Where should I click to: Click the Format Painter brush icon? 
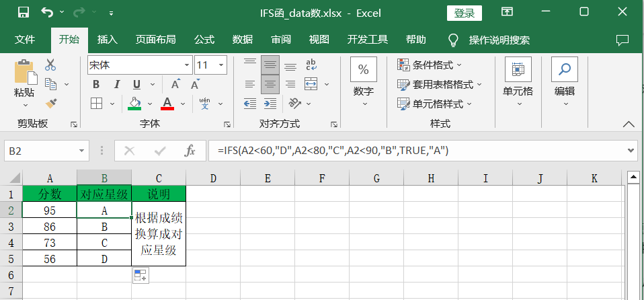click(x=51, y=103)
